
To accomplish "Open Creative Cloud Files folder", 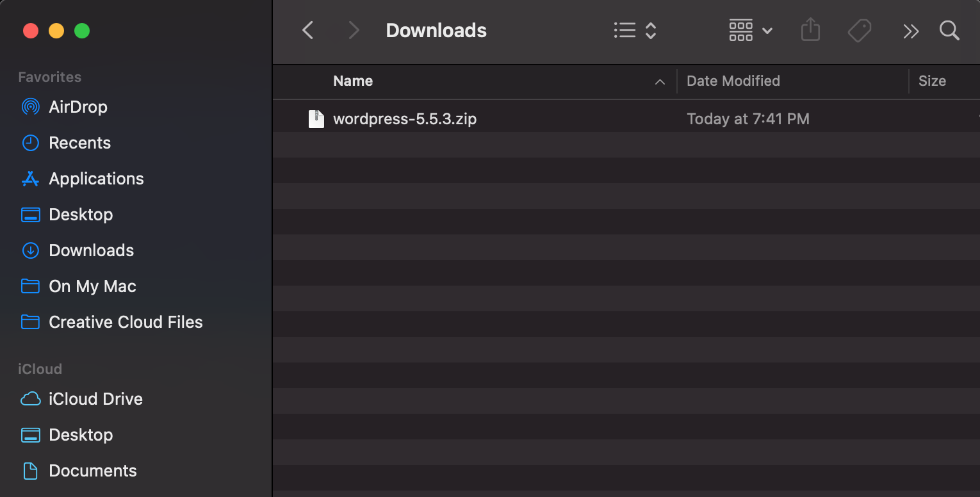I will [x=126, y=322].
